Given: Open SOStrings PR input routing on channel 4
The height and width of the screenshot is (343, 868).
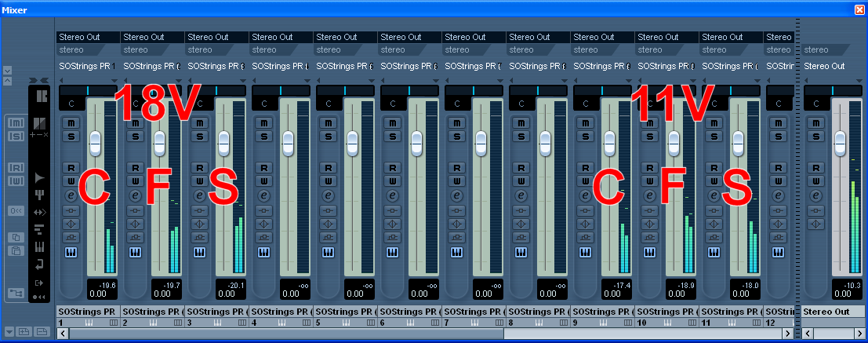Looking at the screenshot, I should pyautogui.click(x=281, y=67).
